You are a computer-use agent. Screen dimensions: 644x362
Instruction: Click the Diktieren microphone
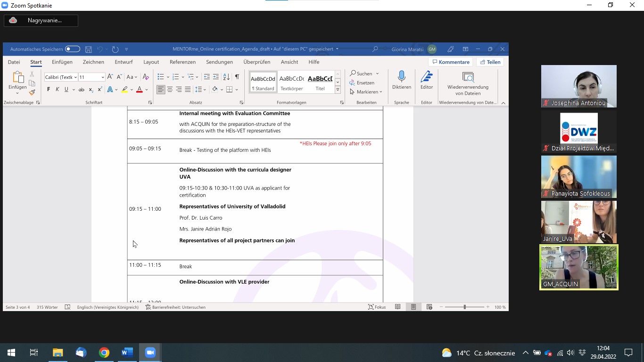pyautogui.click(x=402, y=81)
